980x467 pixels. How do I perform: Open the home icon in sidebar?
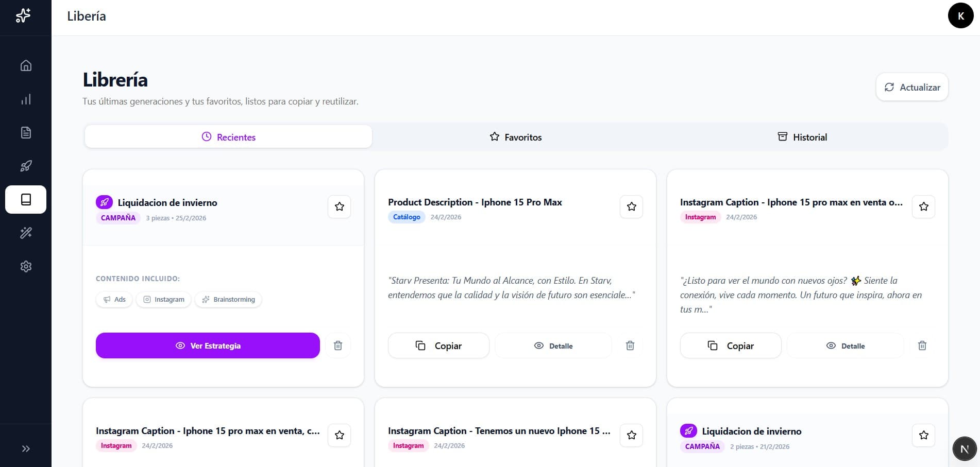point(26,65)
